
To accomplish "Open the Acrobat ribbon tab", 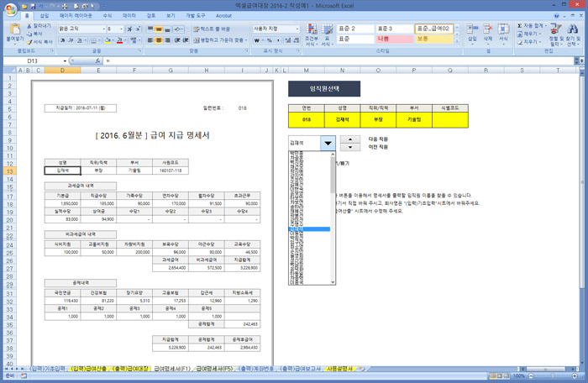I will (x=223, y=16).
